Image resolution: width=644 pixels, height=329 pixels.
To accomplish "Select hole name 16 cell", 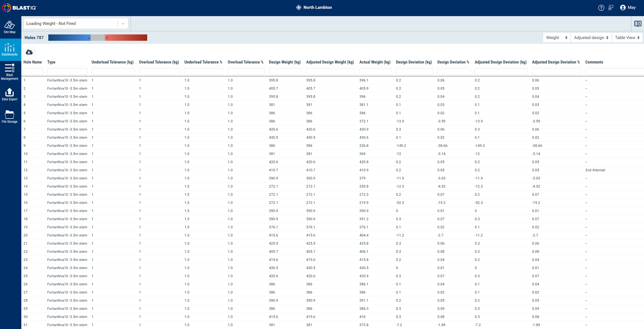I will point(26,203).
